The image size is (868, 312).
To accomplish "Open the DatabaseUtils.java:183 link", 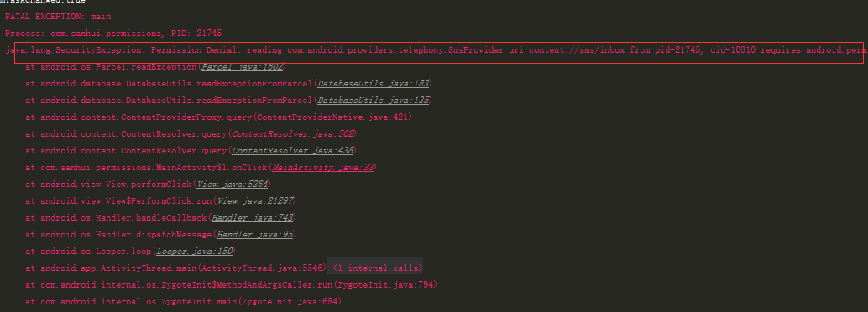I will click(x=373, y=84).
